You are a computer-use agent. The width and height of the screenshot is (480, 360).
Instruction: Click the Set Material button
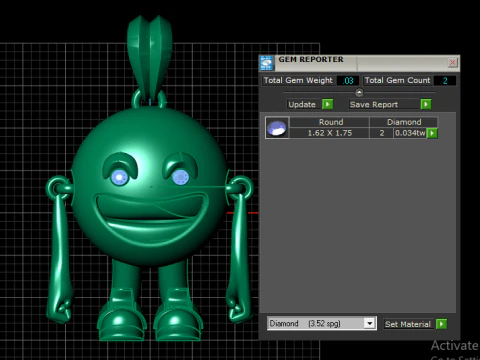click(x=408, y=324)
